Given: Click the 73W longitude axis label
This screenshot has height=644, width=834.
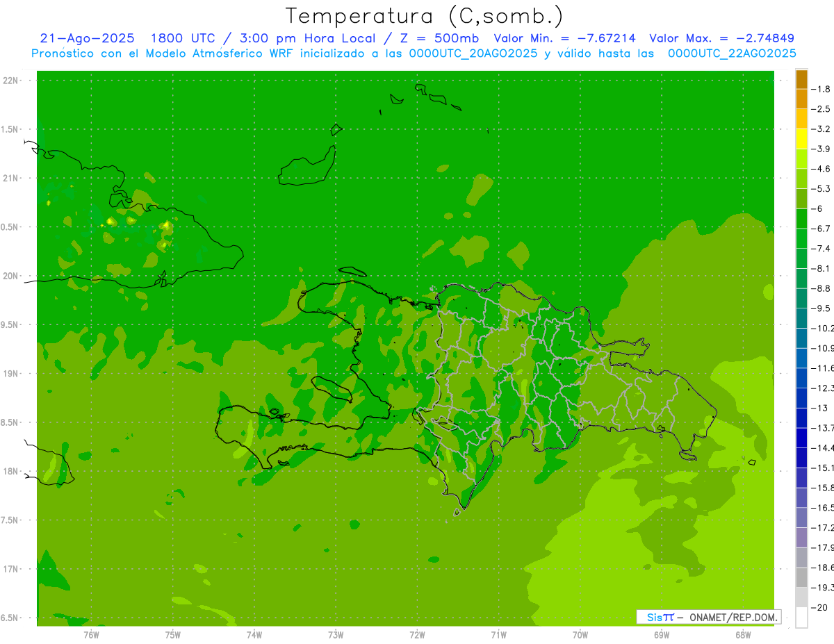Looking at the screenshot, I should point(336,634).
